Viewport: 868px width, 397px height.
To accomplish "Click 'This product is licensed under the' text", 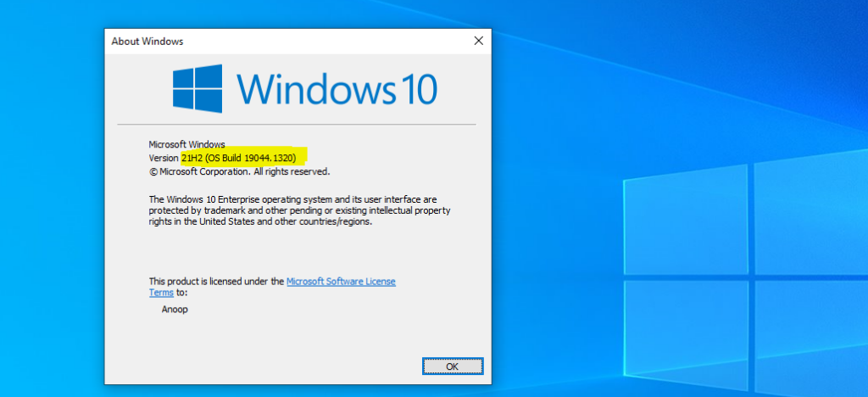I will click(216, 282).
